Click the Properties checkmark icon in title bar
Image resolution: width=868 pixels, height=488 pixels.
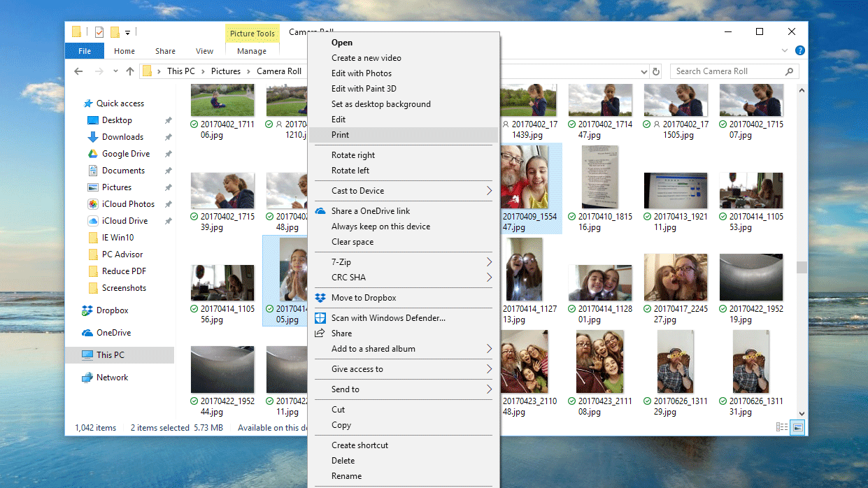(99, 32)
